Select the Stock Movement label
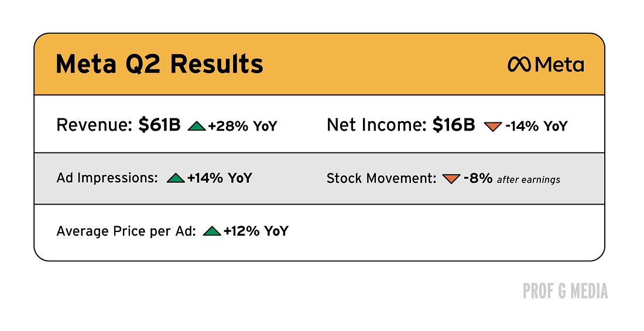644x331 pixels. pos(382,179)
